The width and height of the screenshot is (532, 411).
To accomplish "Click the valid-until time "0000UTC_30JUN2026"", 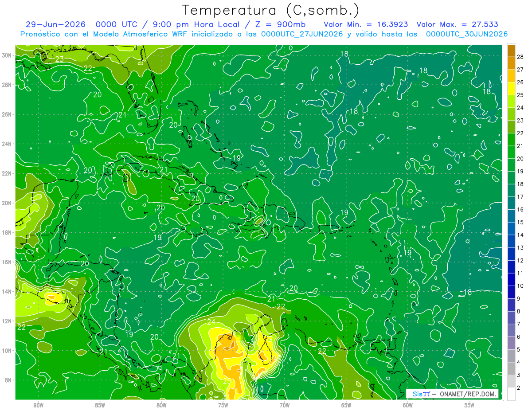I will point(467,34).
